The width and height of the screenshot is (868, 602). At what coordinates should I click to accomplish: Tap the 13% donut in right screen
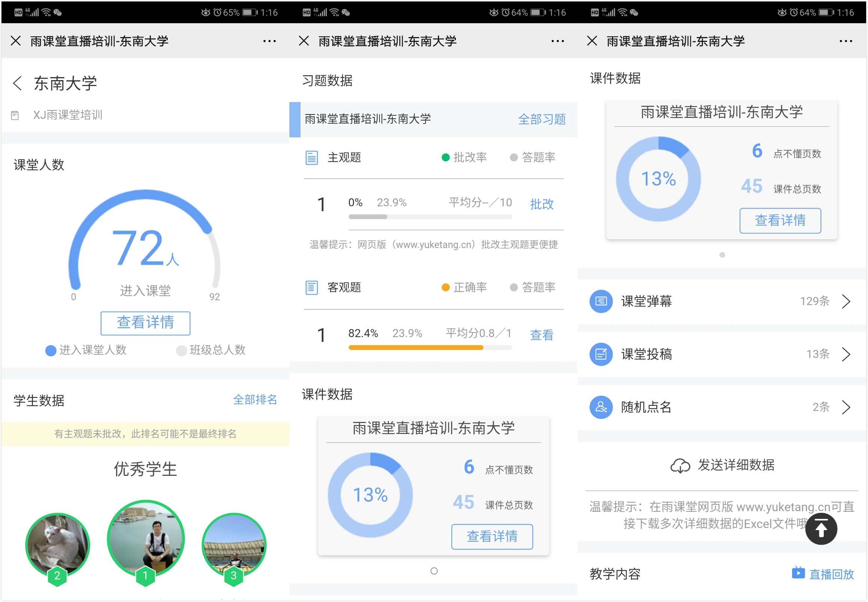[x=658, y=179]
